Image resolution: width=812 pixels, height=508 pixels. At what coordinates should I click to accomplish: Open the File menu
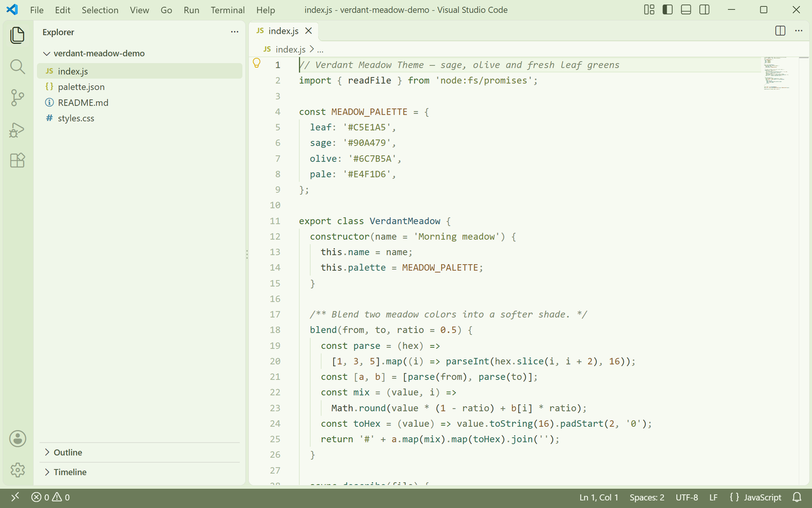(x=37, y=10)
